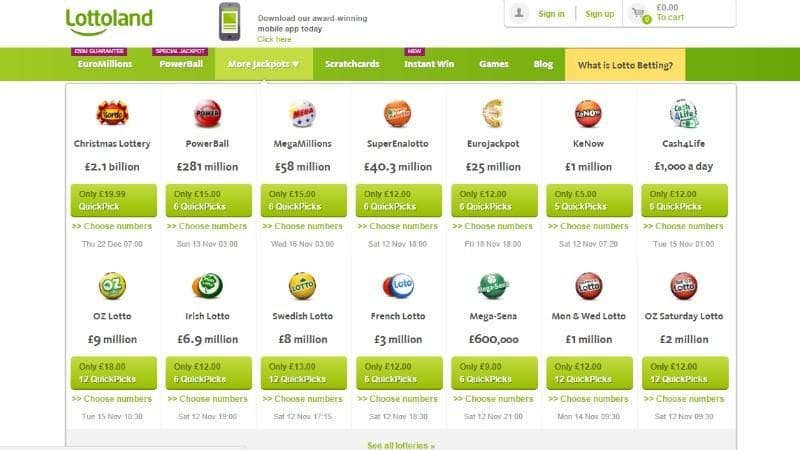Select the Cash4Life icon
Image resolution: width=800 pixels, height=450 pixels.
684,113
